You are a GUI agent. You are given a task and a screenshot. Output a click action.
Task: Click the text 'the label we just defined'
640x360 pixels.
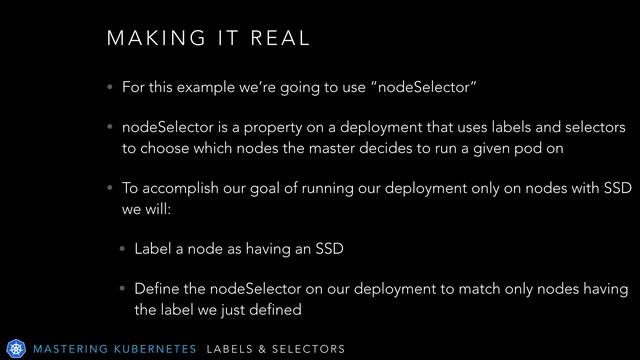pyautogui.click(x=218, y=310)
